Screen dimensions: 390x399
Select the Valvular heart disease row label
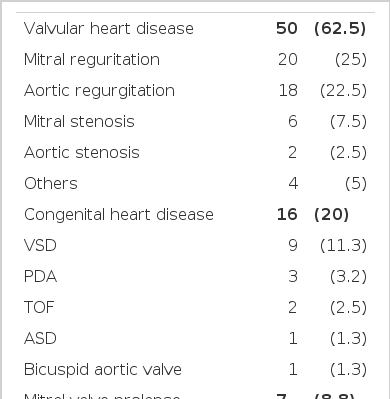pyautogui.click(x=109, y=28)
